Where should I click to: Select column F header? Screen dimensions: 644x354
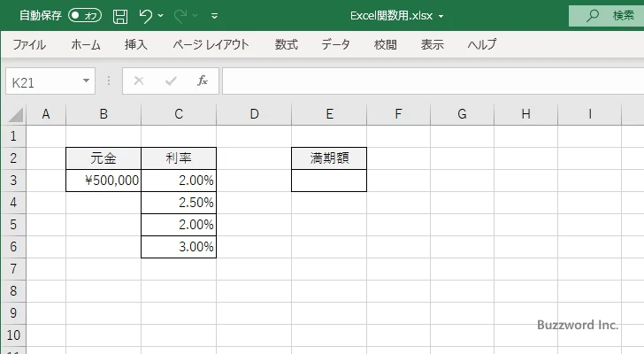point(398,114)
